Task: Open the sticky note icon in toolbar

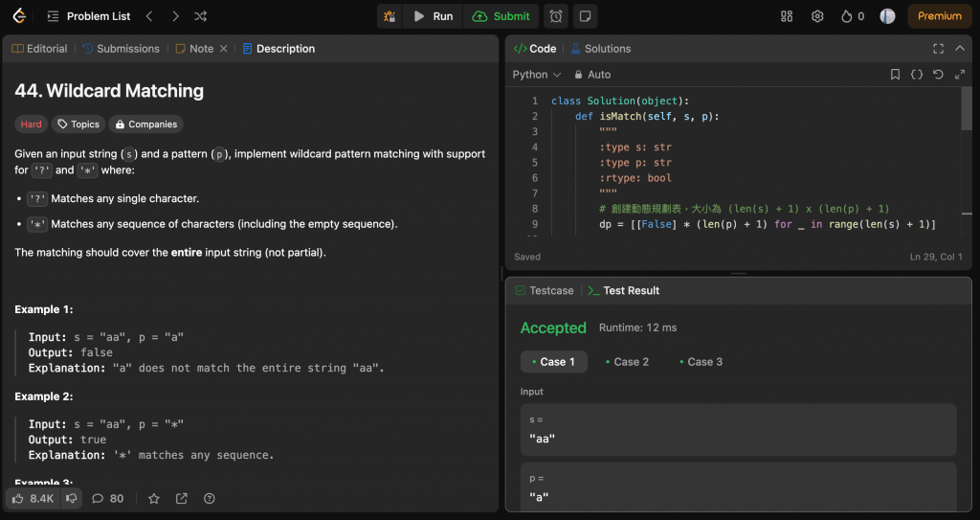Action: tap(584, 16)
